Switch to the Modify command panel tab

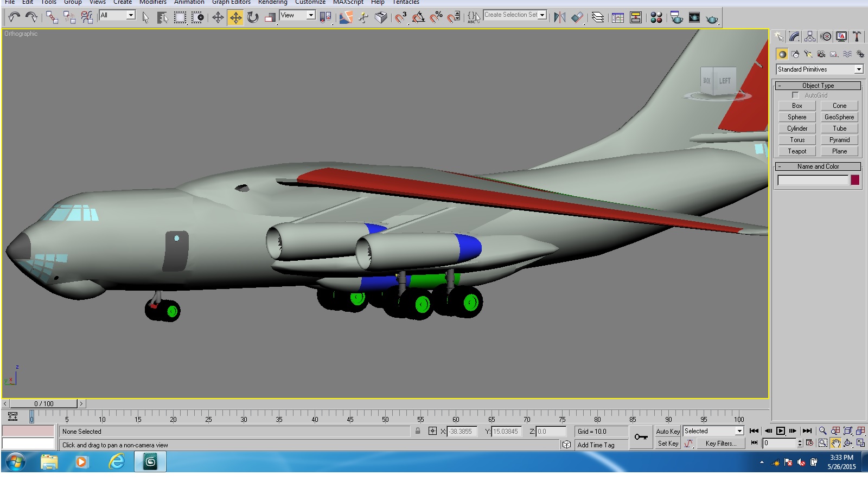coord(795,37)
